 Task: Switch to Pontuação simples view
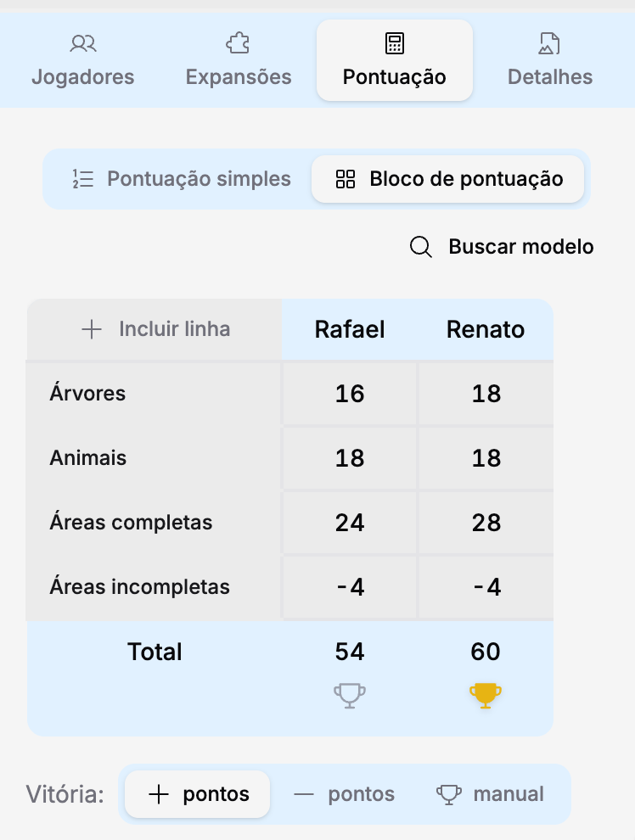(181, 179)
